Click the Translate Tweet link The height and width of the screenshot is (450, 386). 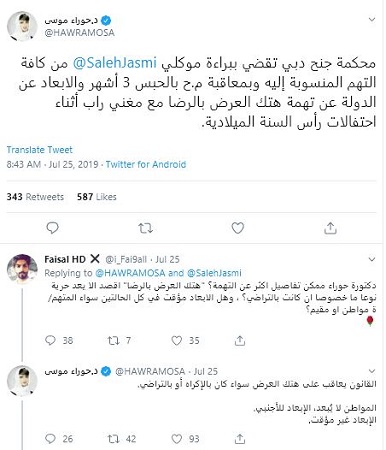(39, 150)
